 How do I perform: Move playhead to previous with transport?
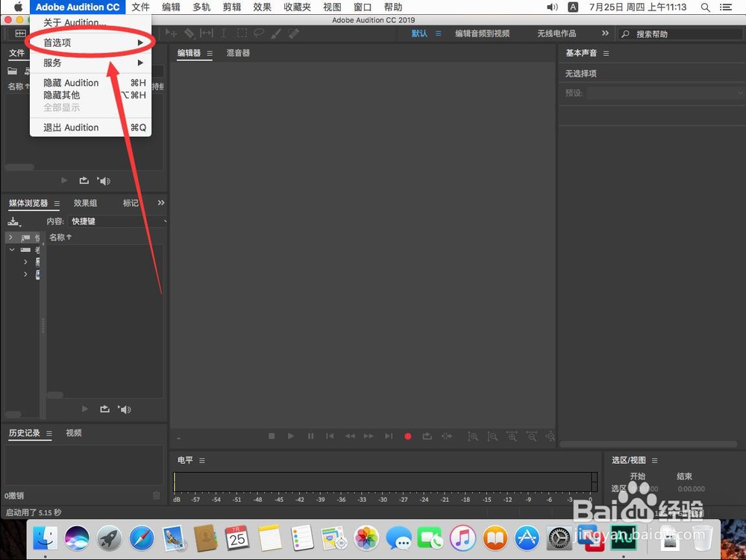[x=330, y=436]
